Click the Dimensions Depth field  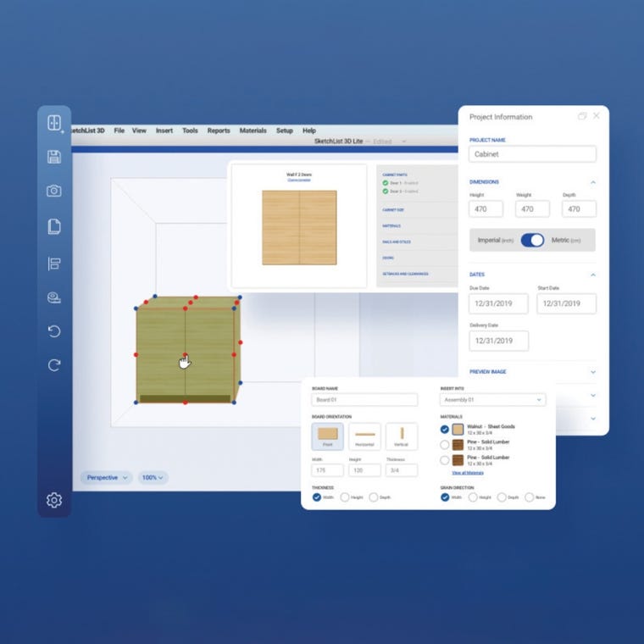pyautogui.click(x=579, y=209)
